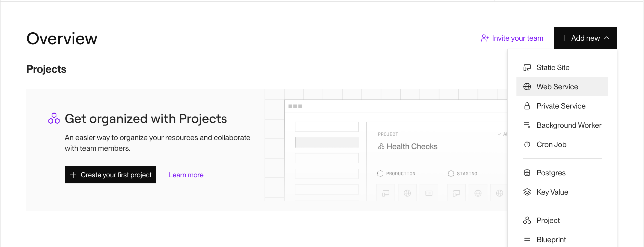
Task: Click the Cron Job timer icon
Action: (527, 144)
